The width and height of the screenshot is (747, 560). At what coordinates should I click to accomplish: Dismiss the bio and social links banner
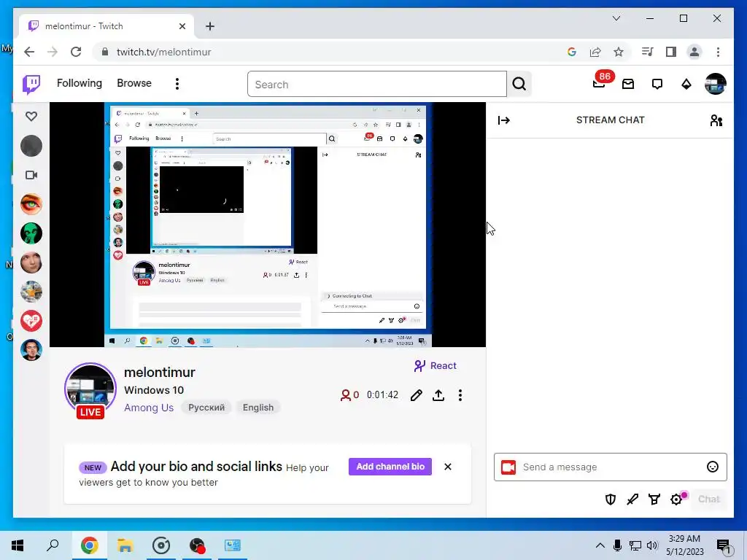pos(448,467)
